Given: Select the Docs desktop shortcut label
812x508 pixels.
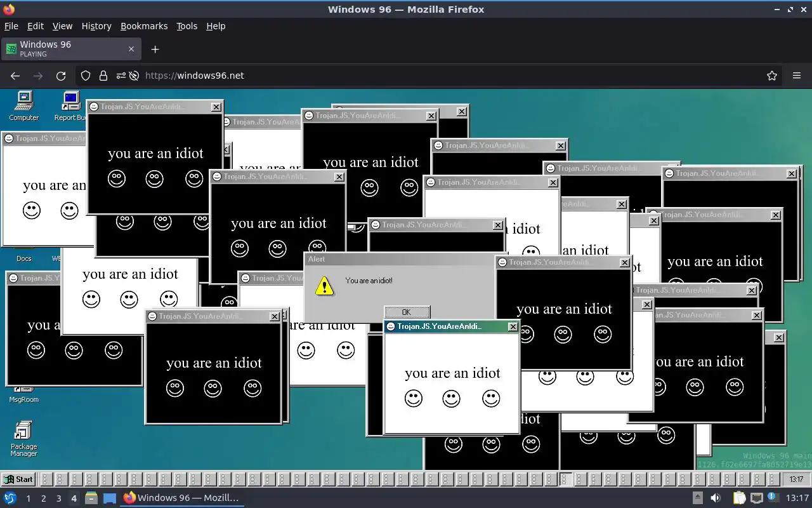Looking at the screenshot, I should coord(24,258).
